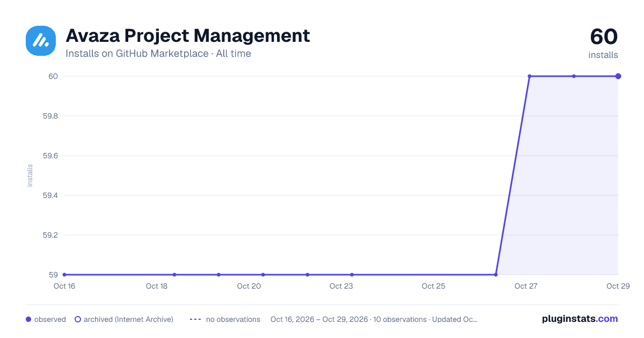Click the x-axis label Oct 20
The height and width of the screenshot is (338, 644).
point(249,286)
